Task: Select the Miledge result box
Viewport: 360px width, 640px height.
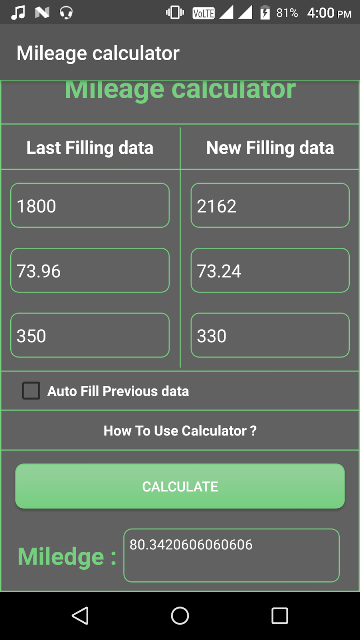Action: pyautogui.click(x=231, y=555)
